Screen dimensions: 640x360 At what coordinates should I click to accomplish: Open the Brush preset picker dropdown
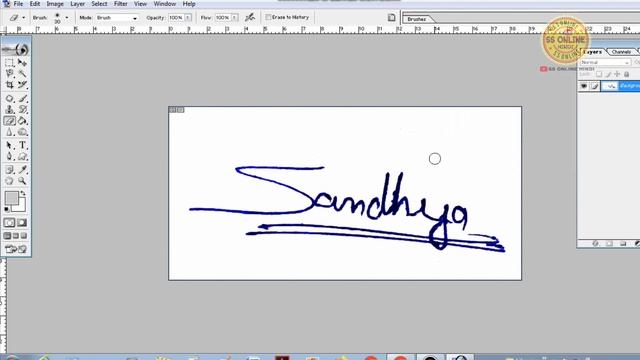click(x=67, y=18)
